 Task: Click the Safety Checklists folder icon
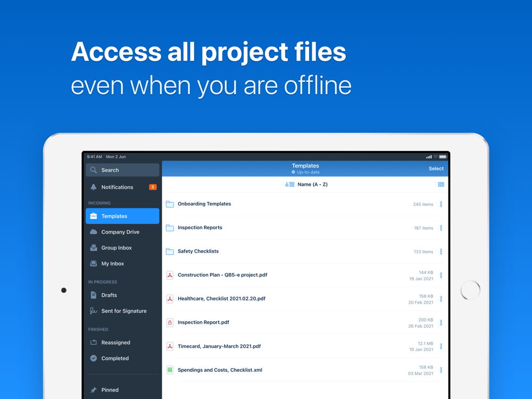pyautogui.click(x=170, y=252)
